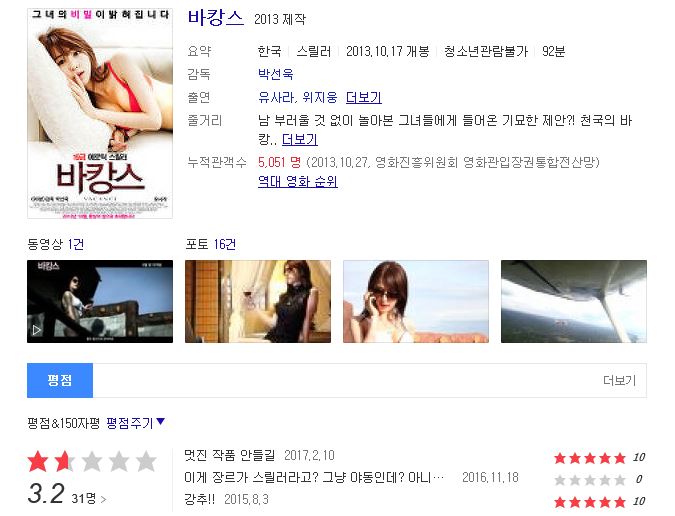Open the 평점주기 dropdown arrow
Screen dimensions: 675x516
[161, 422]
